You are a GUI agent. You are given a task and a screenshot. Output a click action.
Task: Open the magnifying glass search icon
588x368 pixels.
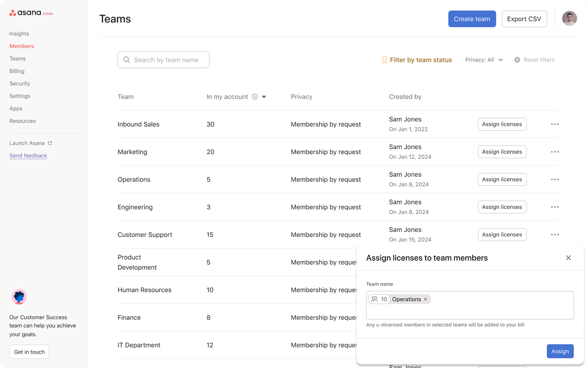pos(127,60)
